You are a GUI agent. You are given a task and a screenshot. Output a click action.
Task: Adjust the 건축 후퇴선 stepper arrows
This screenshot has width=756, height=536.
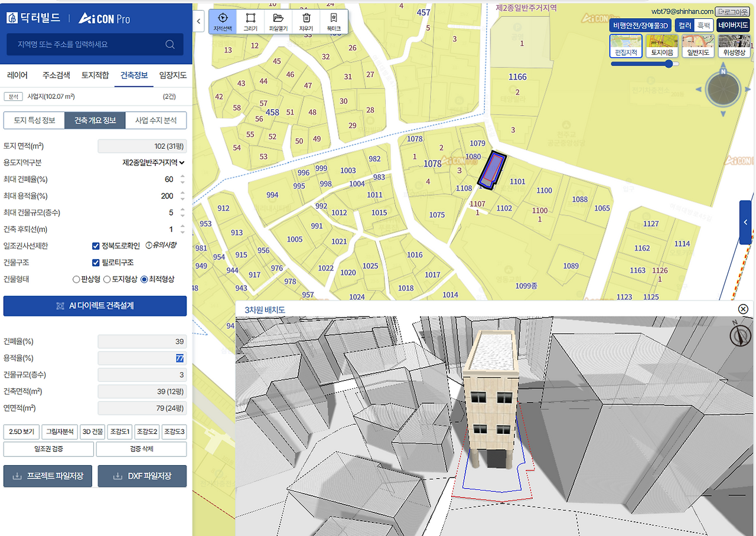[x=183, y=229]
